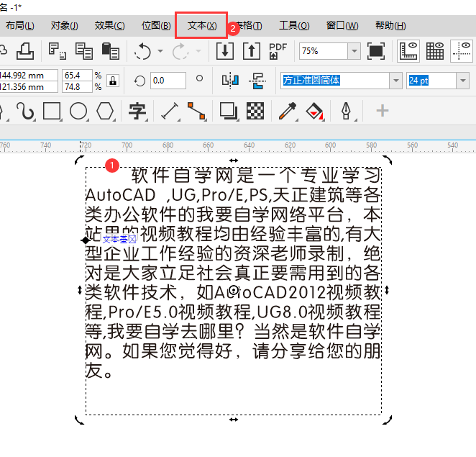Viewport: 476px width, 457px height.
Task: Open the font size dropdown arrow
Action: click(x=463, y=81)
